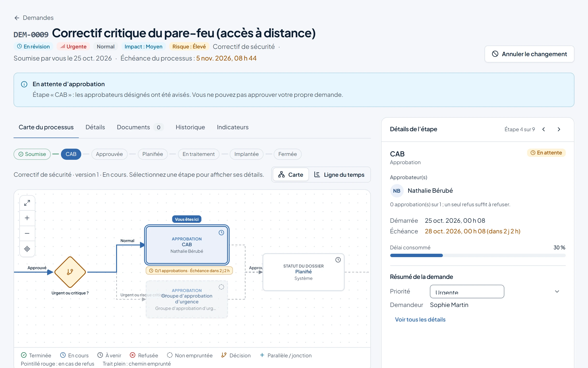Open the Documents tab
This screenshot has height=368, width=588.
(x=140, y=127)
